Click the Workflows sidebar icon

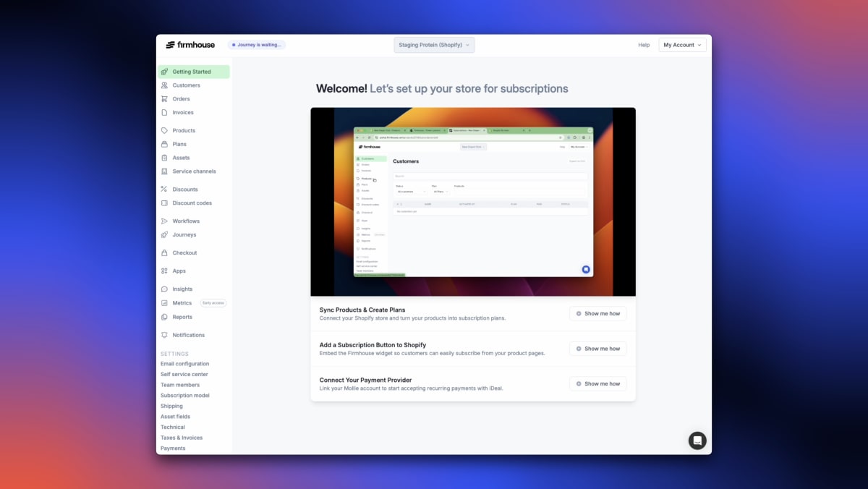[x=165, y=221]
